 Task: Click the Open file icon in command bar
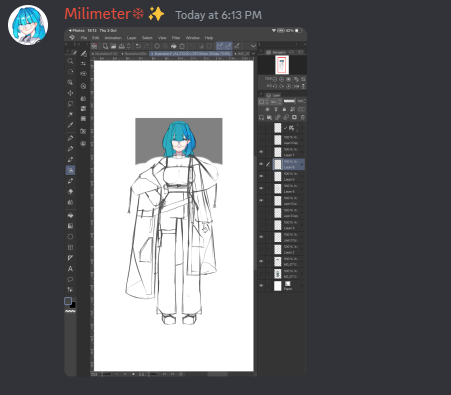click(113, 46)
